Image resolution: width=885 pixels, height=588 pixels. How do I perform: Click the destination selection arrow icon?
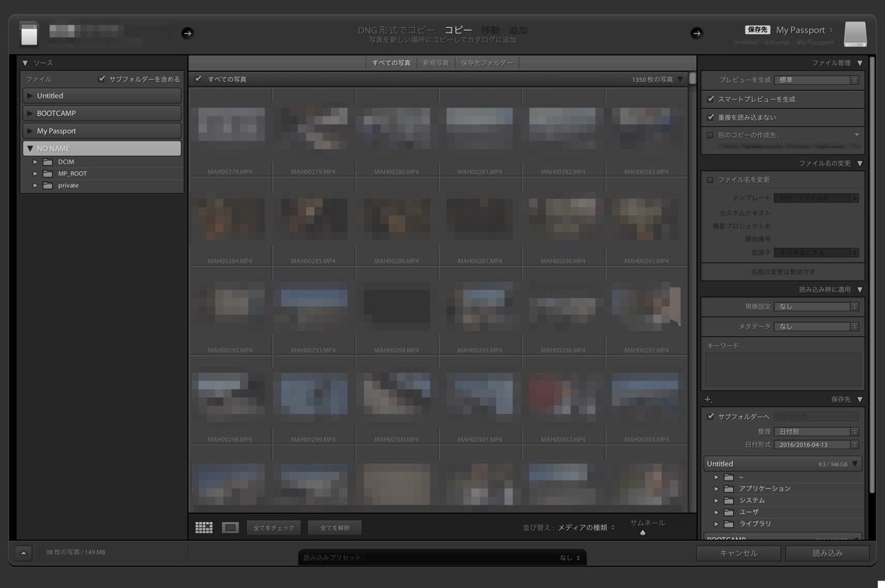coord(697,33)
